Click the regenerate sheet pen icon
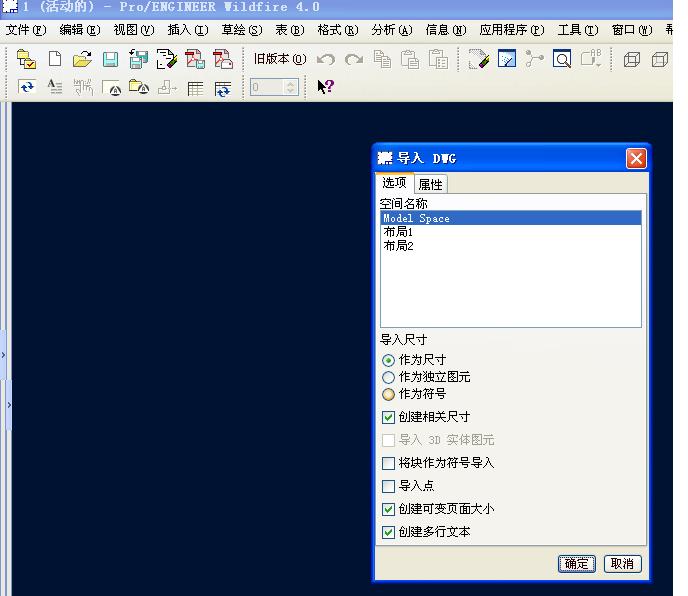The image size is (688, 596). pos(479,59)
